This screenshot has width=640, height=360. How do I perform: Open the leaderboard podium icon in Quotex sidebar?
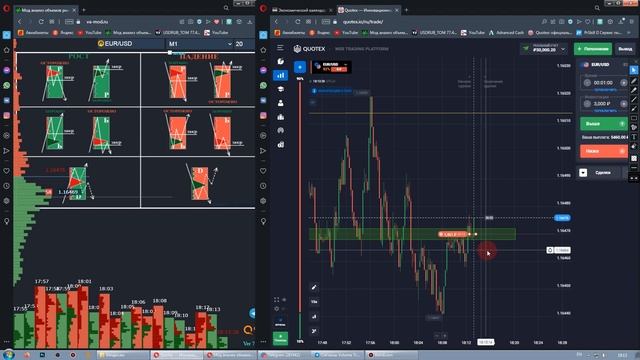[x=280, y=117]
